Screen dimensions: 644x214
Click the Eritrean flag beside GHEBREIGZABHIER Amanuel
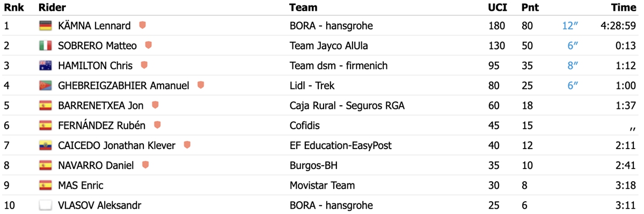point(45,86)
